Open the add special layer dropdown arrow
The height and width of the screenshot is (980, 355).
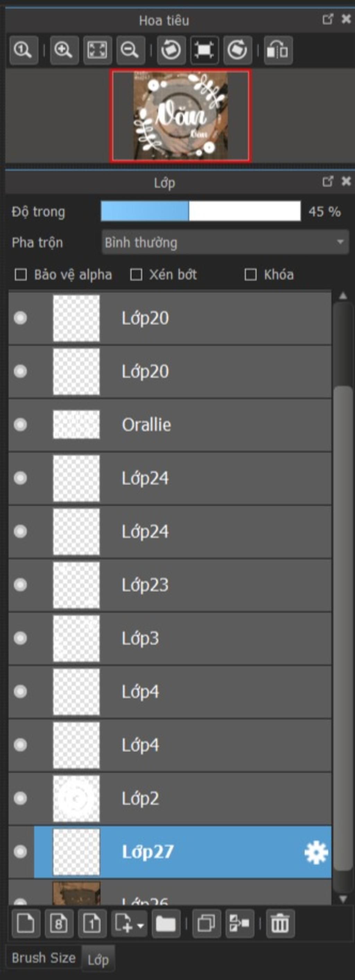pos(140,924)
